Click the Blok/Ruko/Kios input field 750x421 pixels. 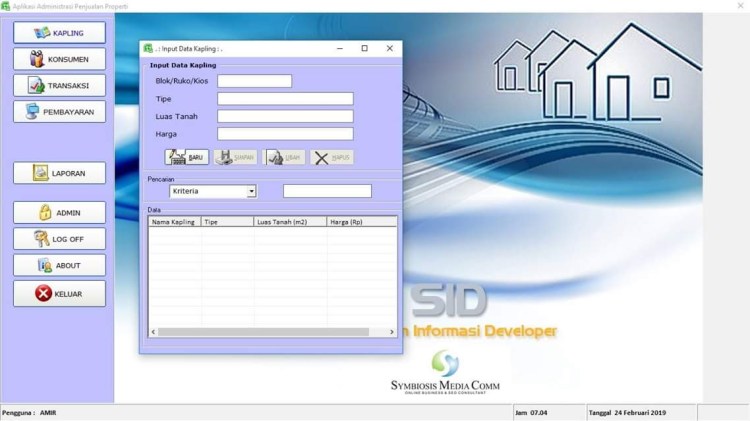point(254,81)
